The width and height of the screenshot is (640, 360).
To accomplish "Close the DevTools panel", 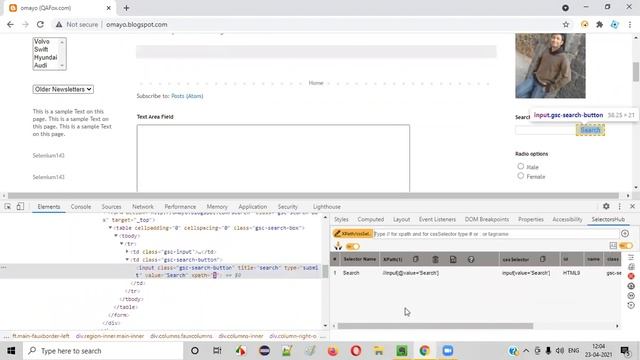I will pyautogui.click(x=632, y=207).
